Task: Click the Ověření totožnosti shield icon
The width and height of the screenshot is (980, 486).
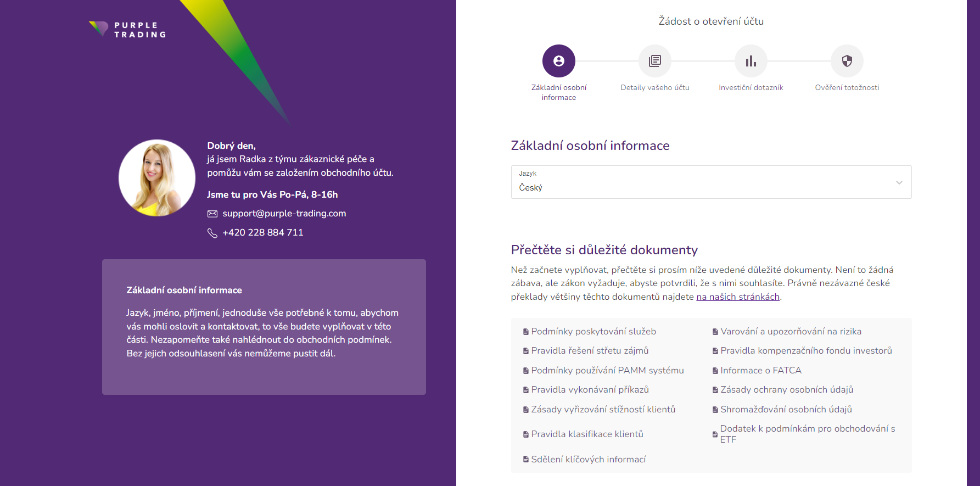Action: [x=847, y=61]
